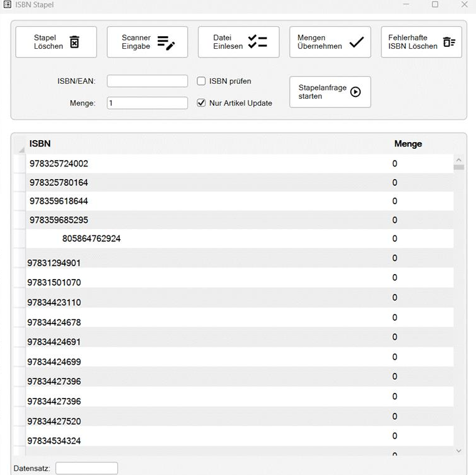The height and width of the screenshot is (475, 476).
Task: Focus the Menge quantity input field
Action: pos(147,103)
